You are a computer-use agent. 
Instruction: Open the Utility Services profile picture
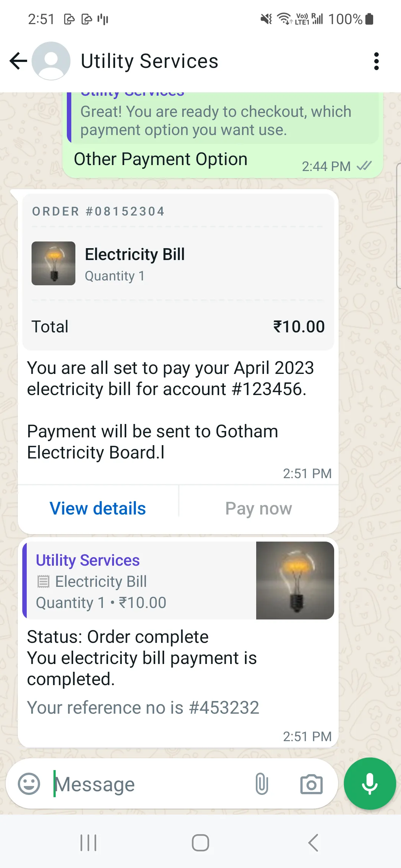[51, 61]
